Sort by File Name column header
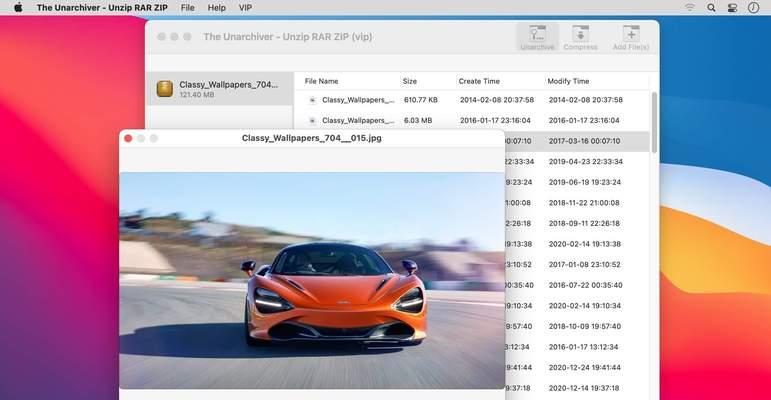 click(321, 81)
